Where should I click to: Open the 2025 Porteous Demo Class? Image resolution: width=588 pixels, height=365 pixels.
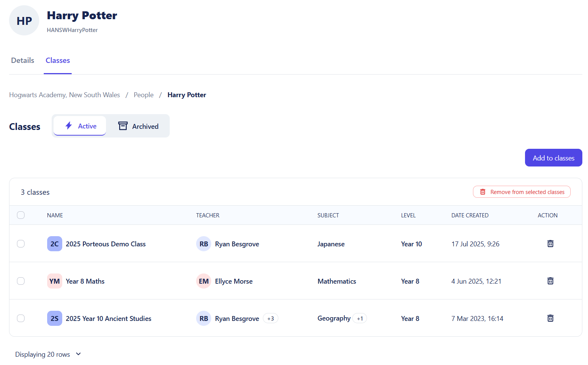click(x=106, y=244)
